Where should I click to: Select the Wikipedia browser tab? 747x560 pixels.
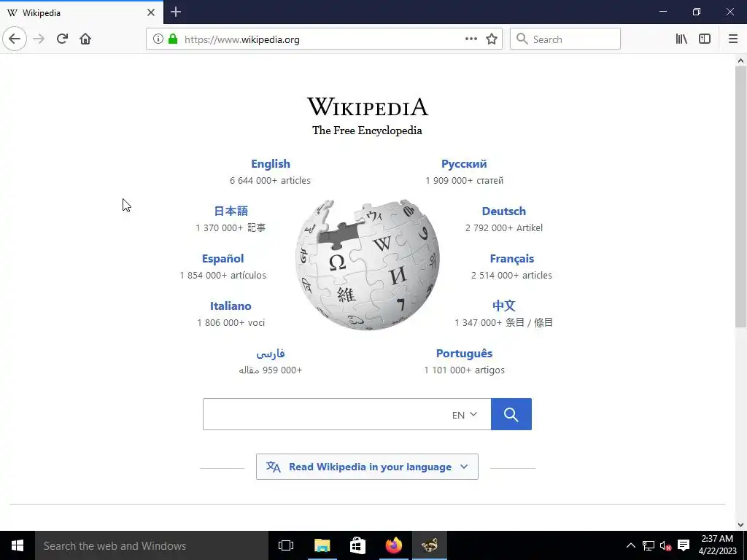(x=82, y=12)
